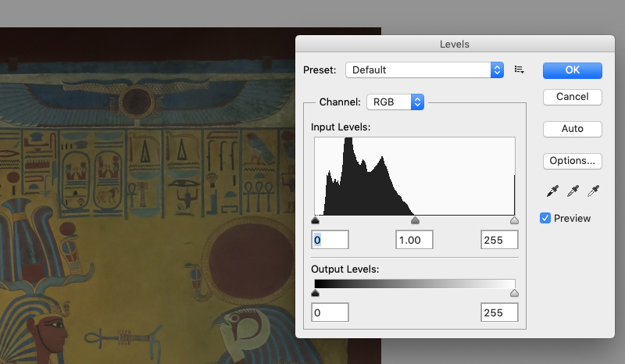Grab the input highlight (white) slider
The image size is (625, 364).
[514, 220]
